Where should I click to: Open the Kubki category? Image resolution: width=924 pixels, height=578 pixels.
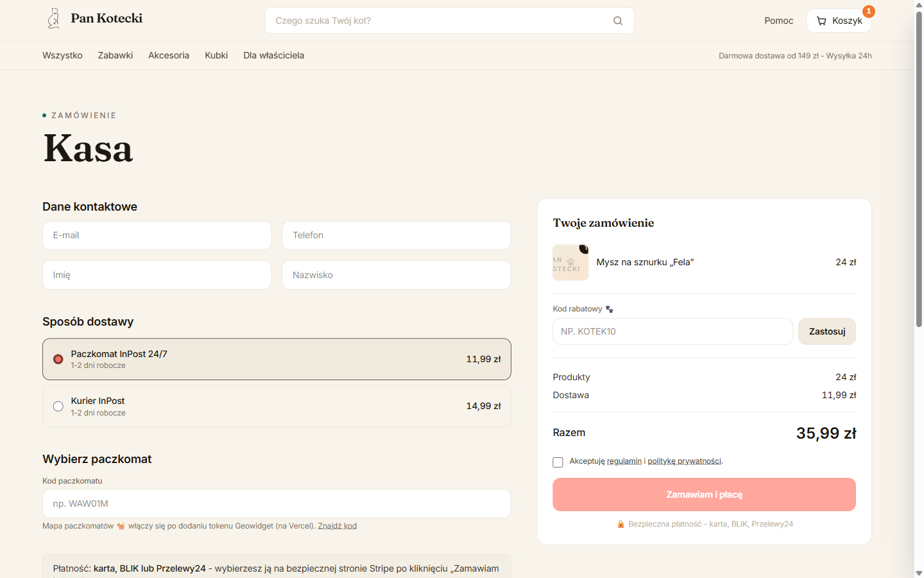tap(216, 55)
